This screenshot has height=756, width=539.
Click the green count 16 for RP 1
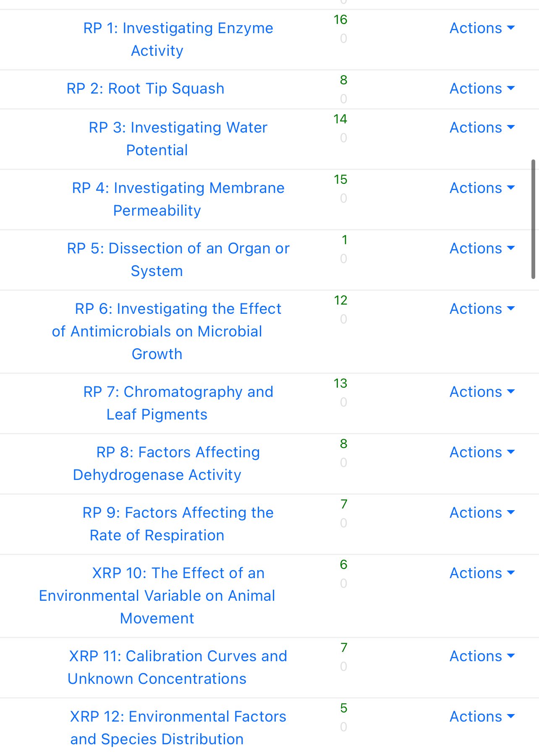pyautogui.click(x=340, y=20)
